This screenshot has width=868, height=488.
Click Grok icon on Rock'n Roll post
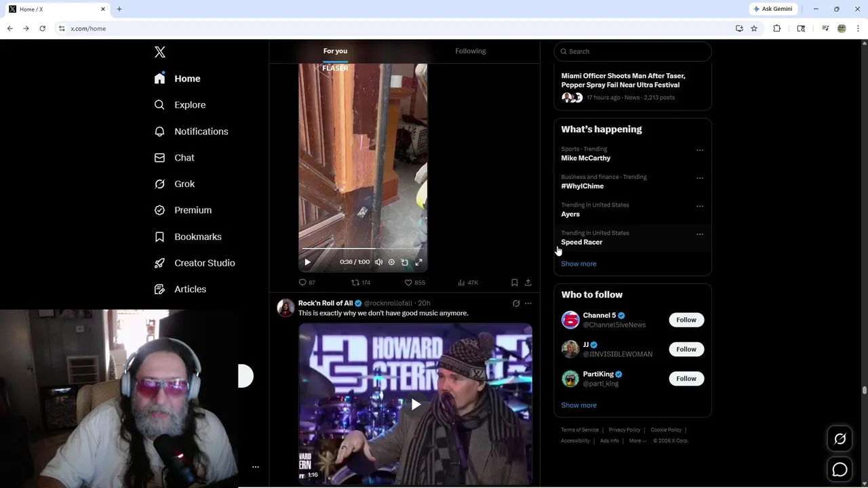[516, 304]
